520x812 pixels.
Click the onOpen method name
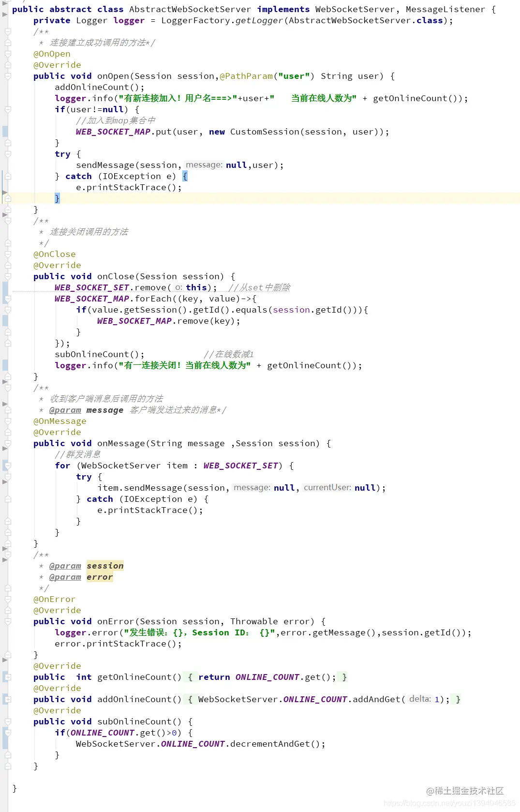113,76
